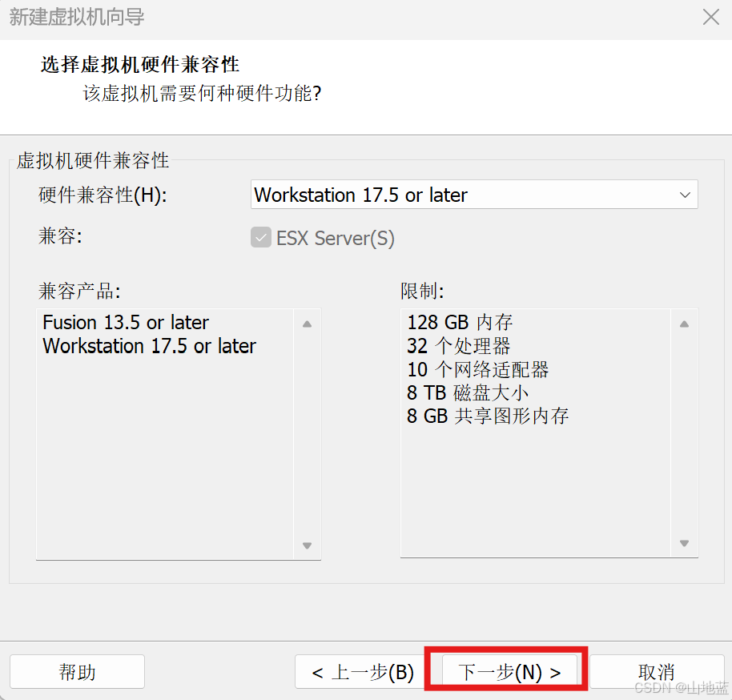Open help with the 帮助 button

(x=77, y=671)
